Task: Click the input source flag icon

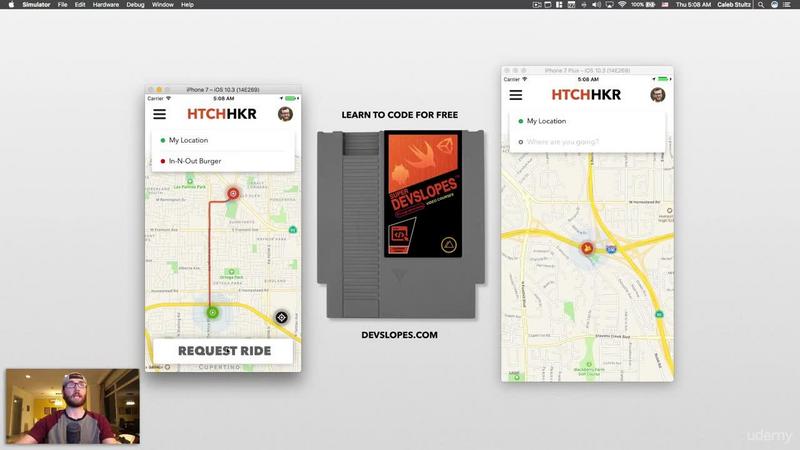Action: [x=665, y=5]
